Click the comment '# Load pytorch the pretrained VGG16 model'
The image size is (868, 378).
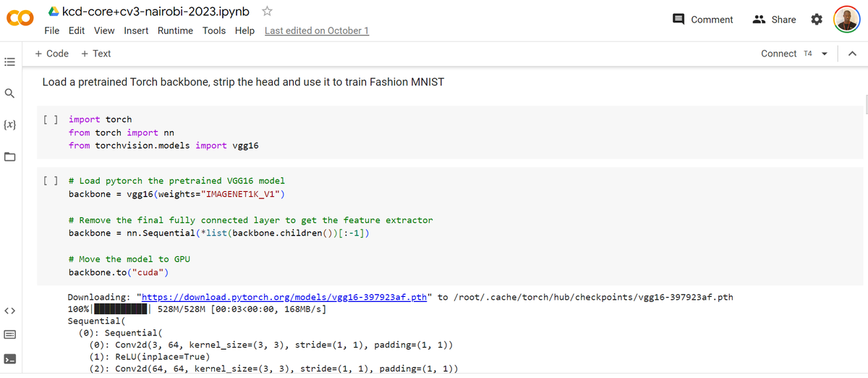point(177,181)
